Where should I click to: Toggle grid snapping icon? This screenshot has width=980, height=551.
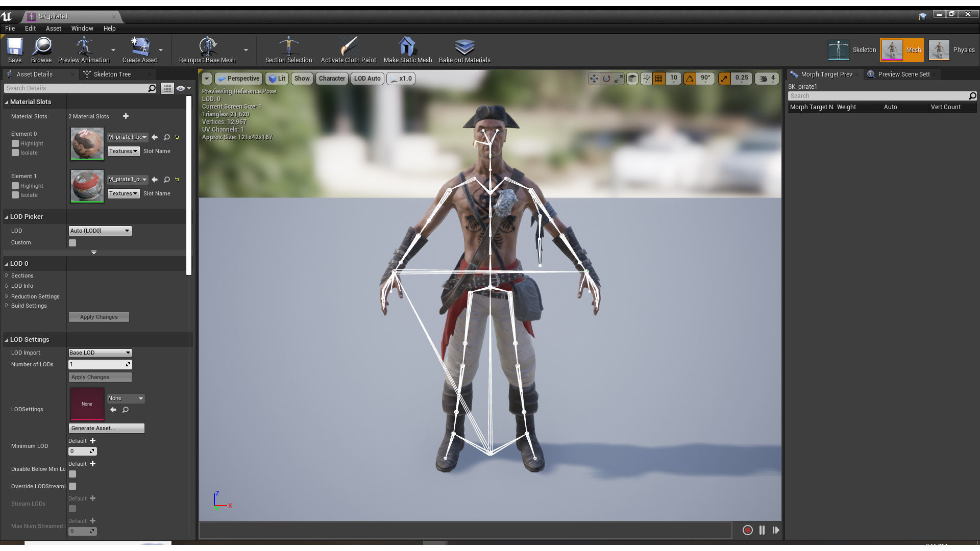[x=659, y=79]
